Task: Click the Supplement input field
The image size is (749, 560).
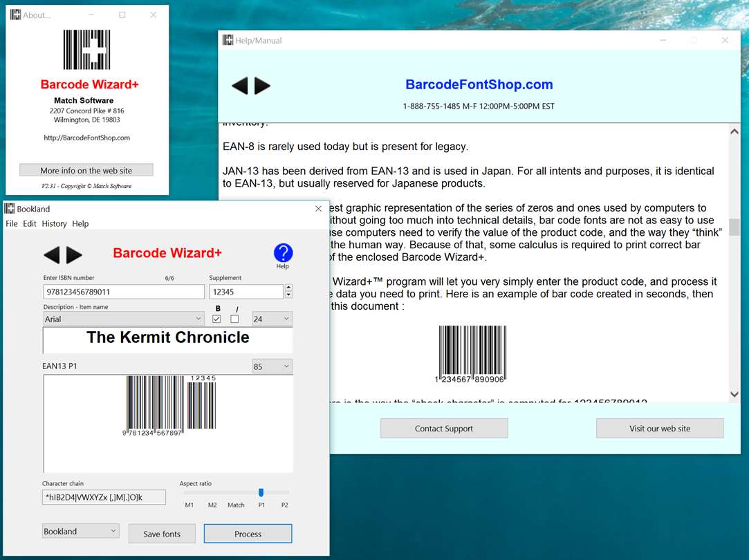Action: tap(246, 292)
